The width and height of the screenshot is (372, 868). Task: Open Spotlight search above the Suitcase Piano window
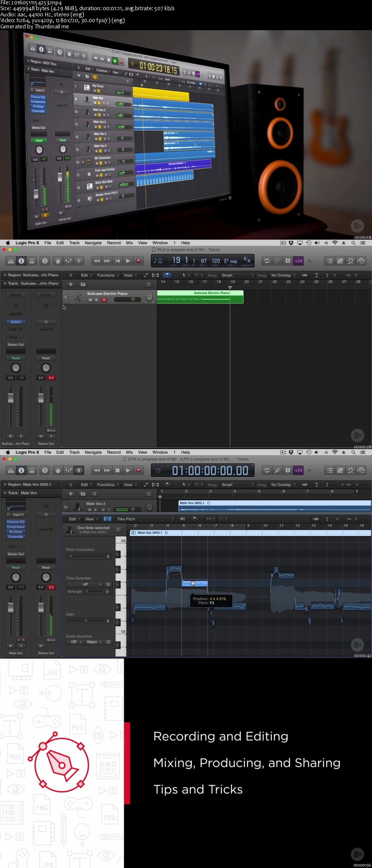tap(353, 243)
